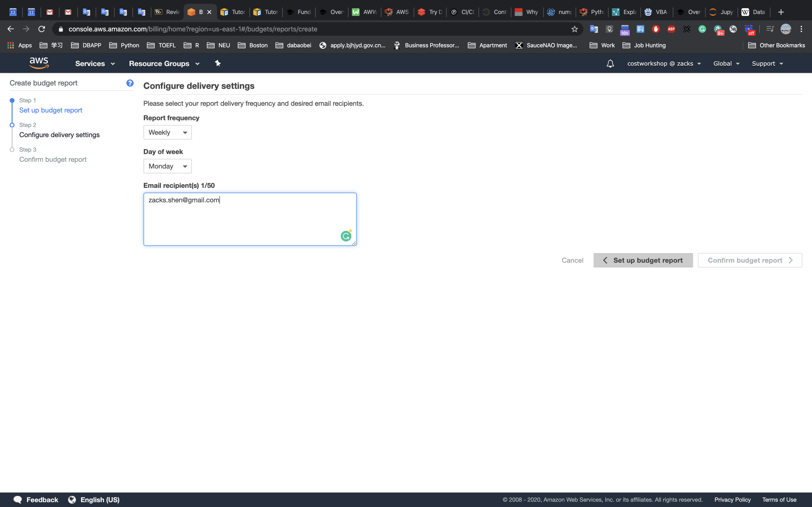This screenshot has width=812, height=507.
Task: Open the Day of week Monday dropdown
Action: pyautogui.click(x=167, y=166)
